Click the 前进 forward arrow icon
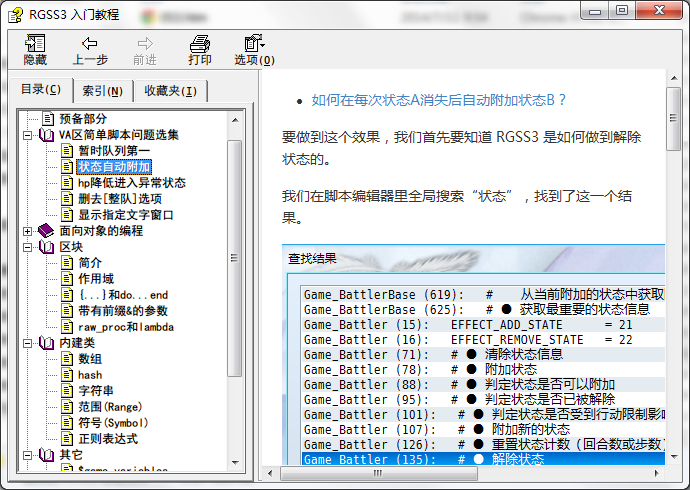The width and height of the screenshot is (690, 490). pos(145,44)
